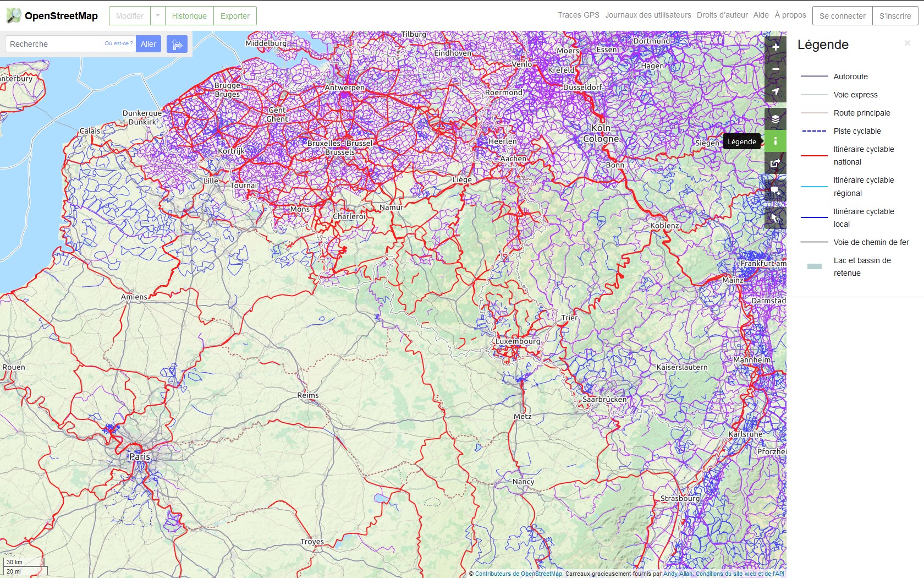Click the Se connecter button

[x=842, y=15]
